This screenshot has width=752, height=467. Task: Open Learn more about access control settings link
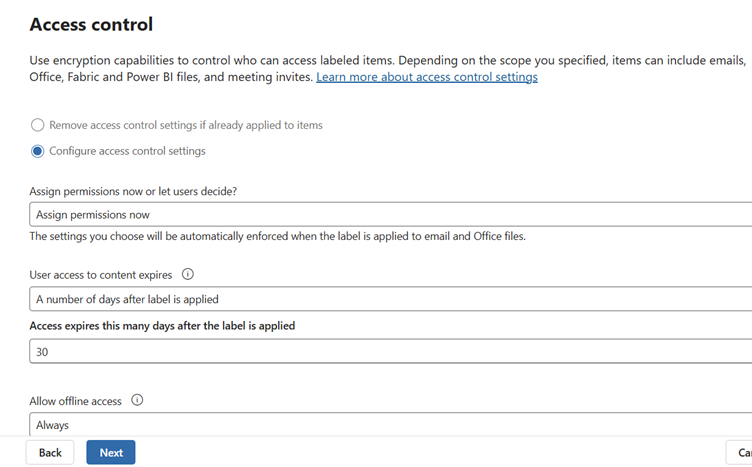tap(427, 77)
